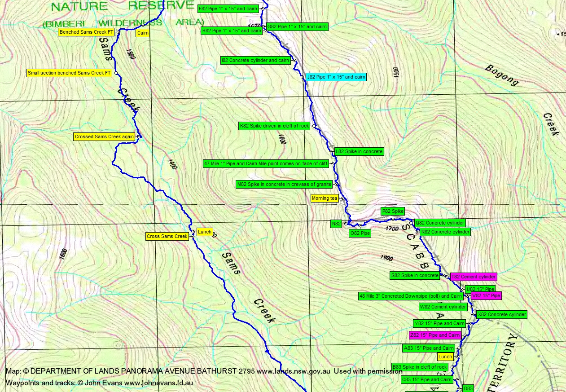Click the 'D83' waypoint label
The image size is (566, 392).
coord(468,388)
